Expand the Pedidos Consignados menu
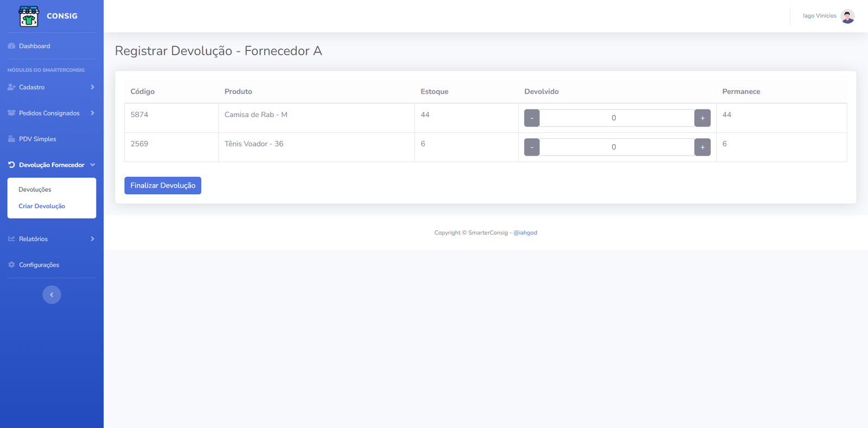The image size is (868, 428). point(51,113)
